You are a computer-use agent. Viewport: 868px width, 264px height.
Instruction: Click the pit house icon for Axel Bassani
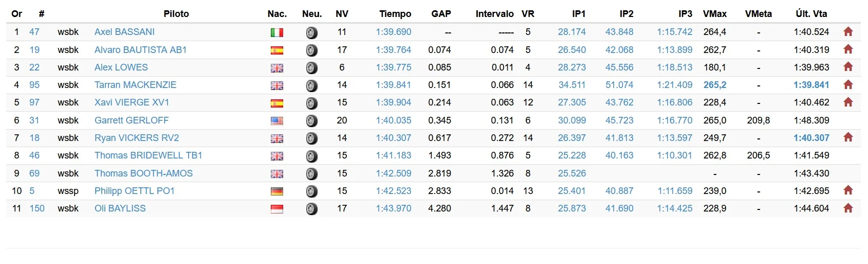[848, 32]
